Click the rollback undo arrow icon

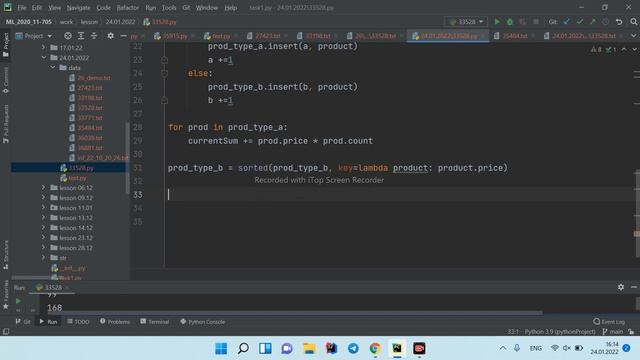pyautogui.click(x=619, y=22)
